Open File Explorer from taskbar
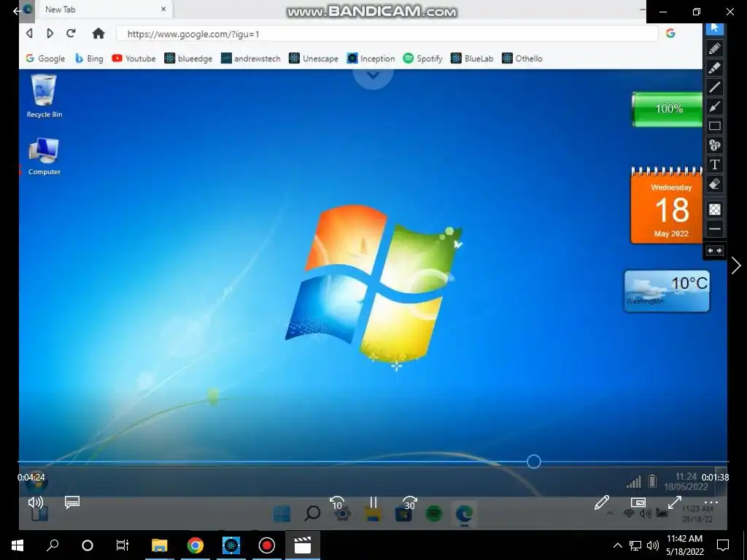Viewport: 747px width, 560px height. (x=159, y=545)
